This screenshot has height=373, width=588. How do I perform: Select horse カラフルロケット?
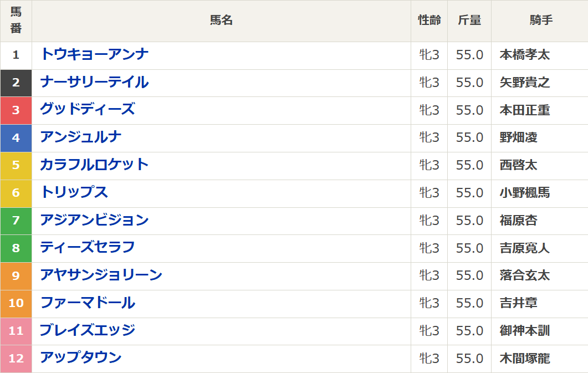point(94,165)
